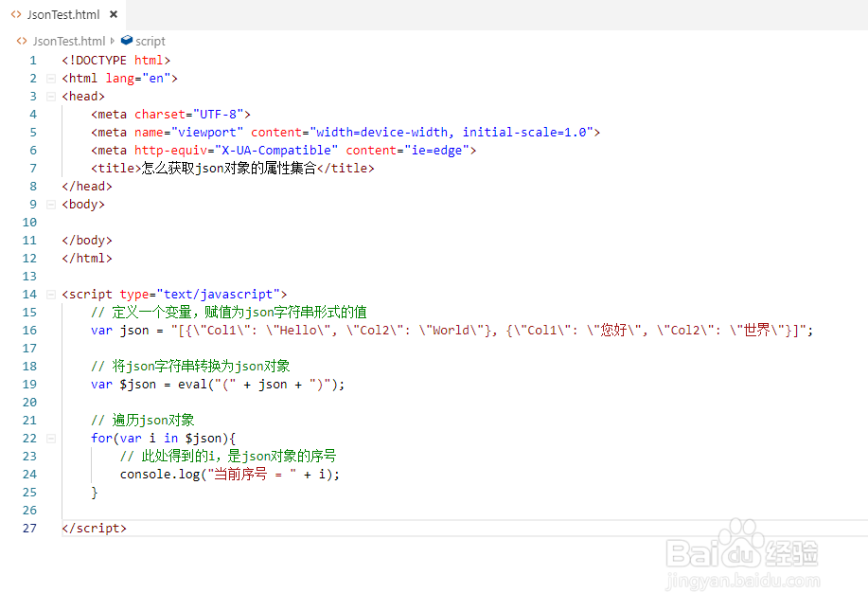
Task: Click the comment 遍历json对象
Action: 143,421
